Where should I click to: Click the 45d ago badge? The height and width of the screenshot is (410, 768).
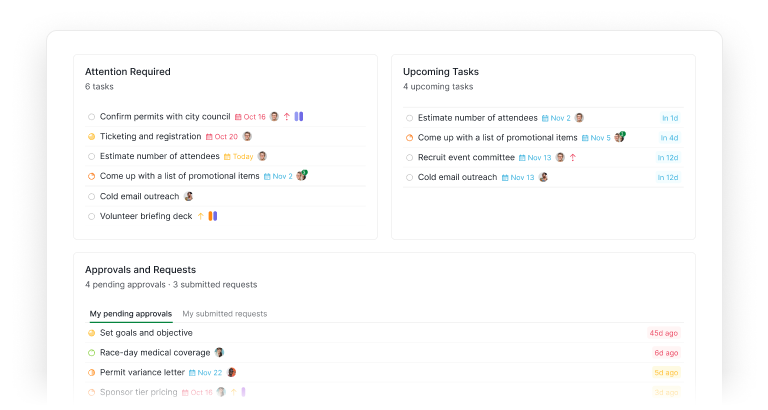pyautogui.click(x=664, y=333)
